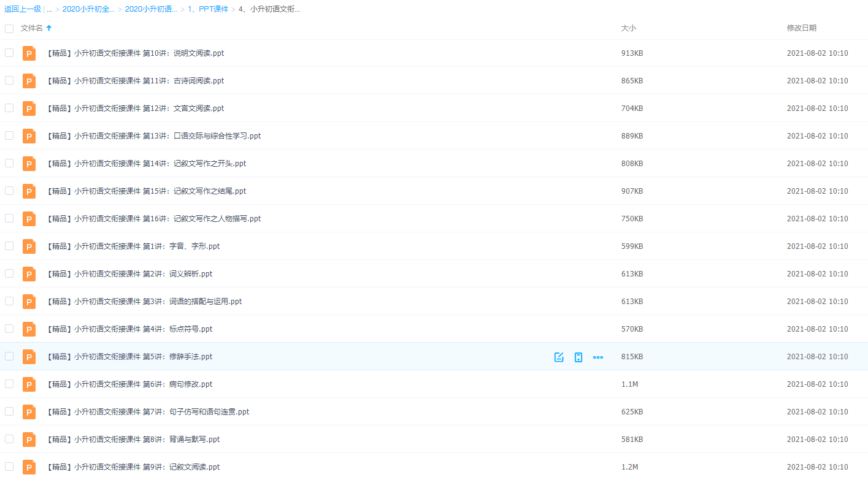
Task: Go to the 1、PPT课件 breadcrumb folder
Action: click(208, 9)
